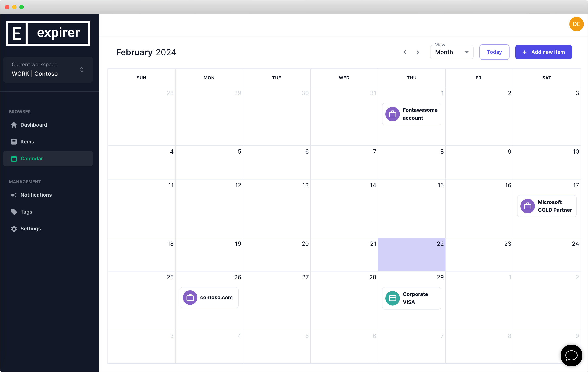Click the DE user avatar
Viewport: 588px width, 372px height.
[576, 24]
